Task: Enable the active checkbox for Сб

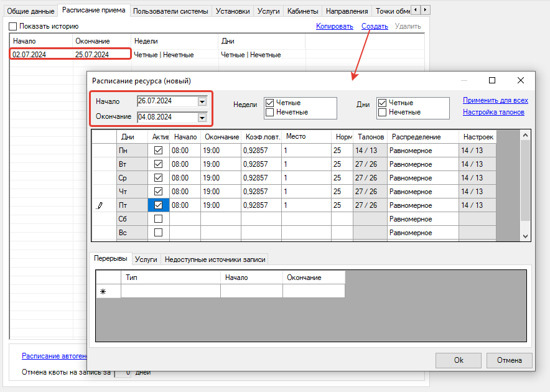Action: [x=158, y=219]
